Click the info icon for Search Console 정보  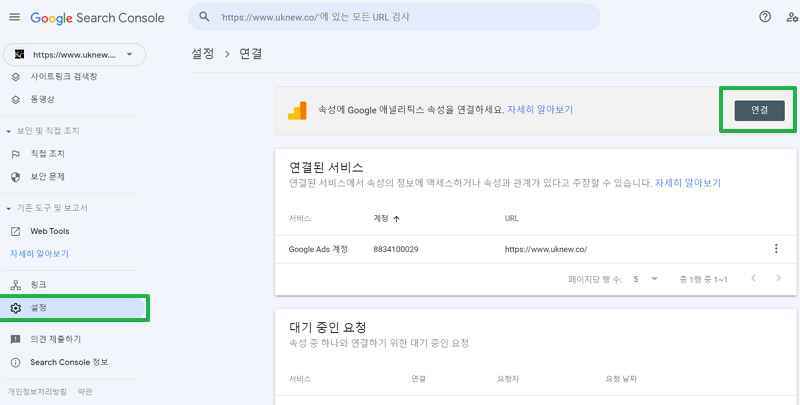[16, 362]
